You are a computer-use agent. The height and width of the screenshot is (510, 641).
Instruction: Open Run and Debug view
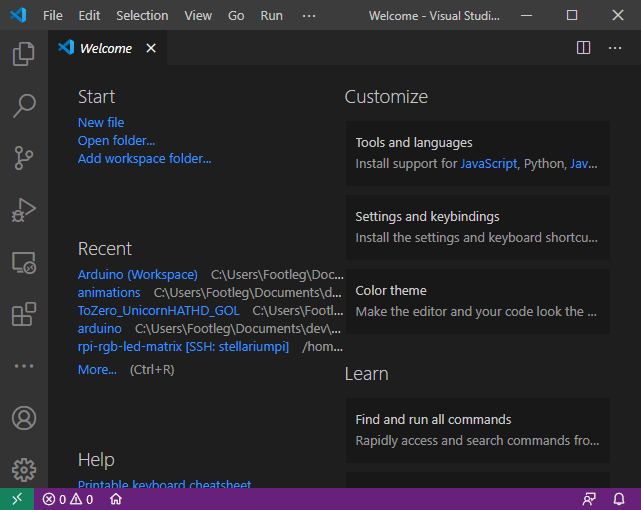(x=24, y=210)
